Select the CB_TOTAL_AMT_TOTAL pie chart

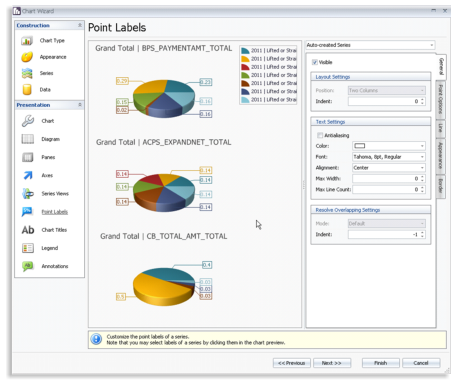coord(164,286)
